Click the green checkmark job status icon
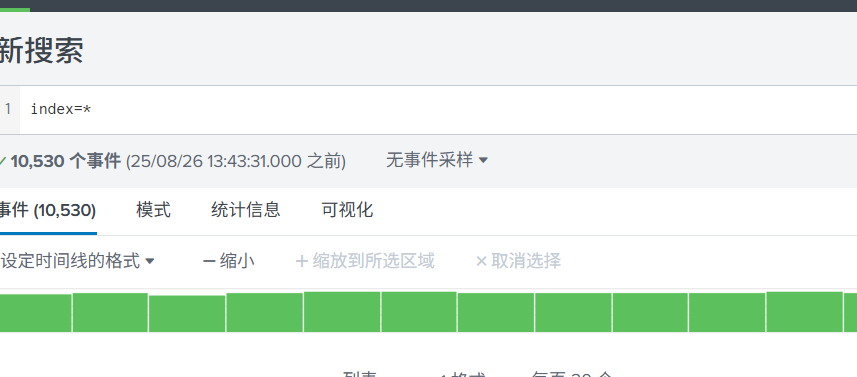The height and width of the screenshot is (377, 857). 3,161
